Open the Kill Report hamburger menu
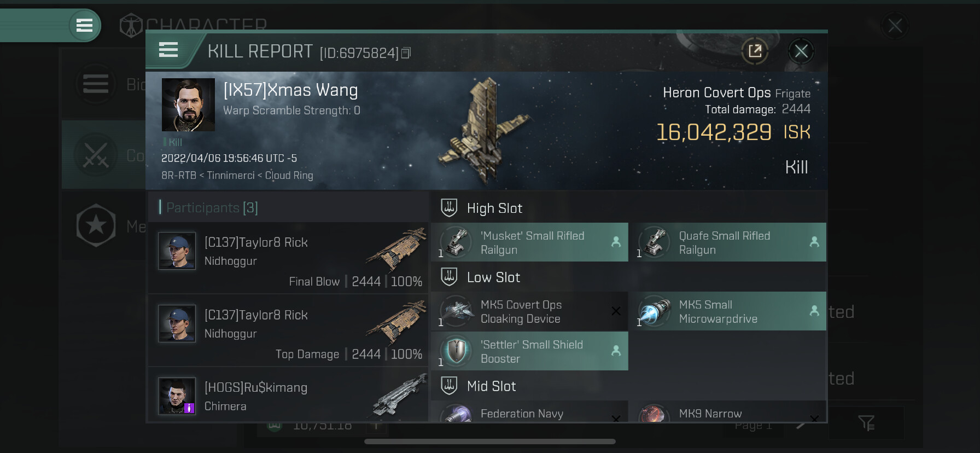The image size is (980, 453). click(x=168, y=50)
